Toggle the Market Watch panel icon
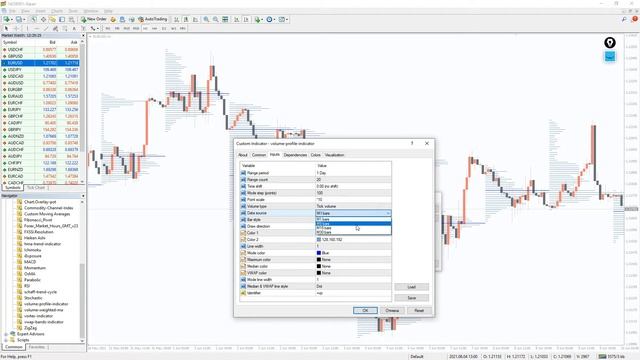The image size is (640, 360). pyautogui.click(x=33, y=19)
